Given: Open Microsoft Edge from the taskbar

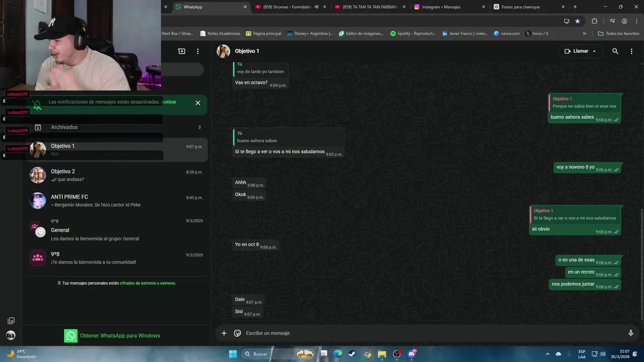Looking at the screenshot, I should 338,354.
